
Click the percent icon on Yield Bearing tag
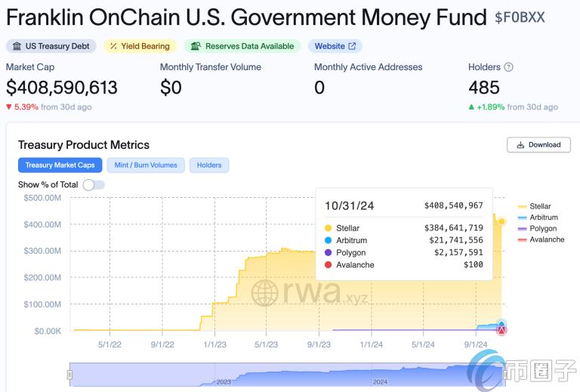click(113, 46)
